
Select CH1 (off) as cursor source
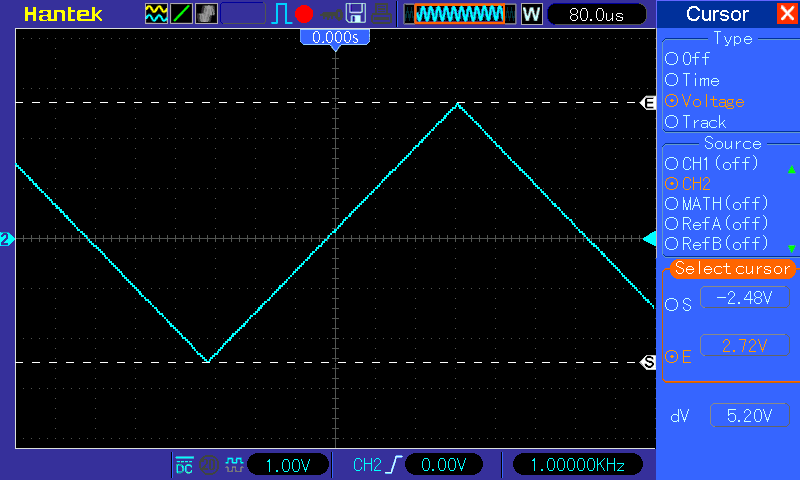tap(712, 163)
